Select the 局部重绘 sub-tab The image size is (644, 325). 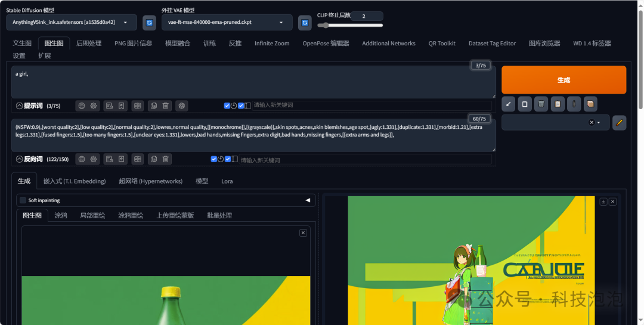tap(92, 215)
